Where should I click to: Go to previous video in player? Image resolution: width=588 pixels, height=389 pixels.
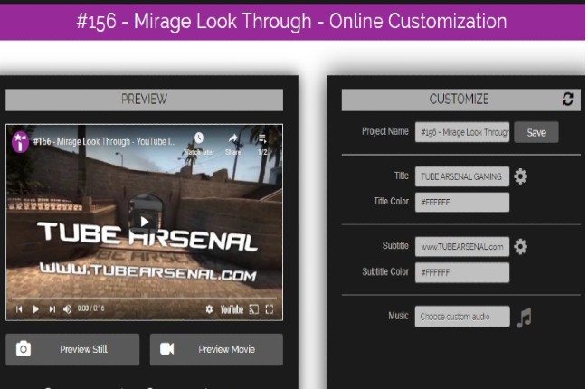pos(19,309)
